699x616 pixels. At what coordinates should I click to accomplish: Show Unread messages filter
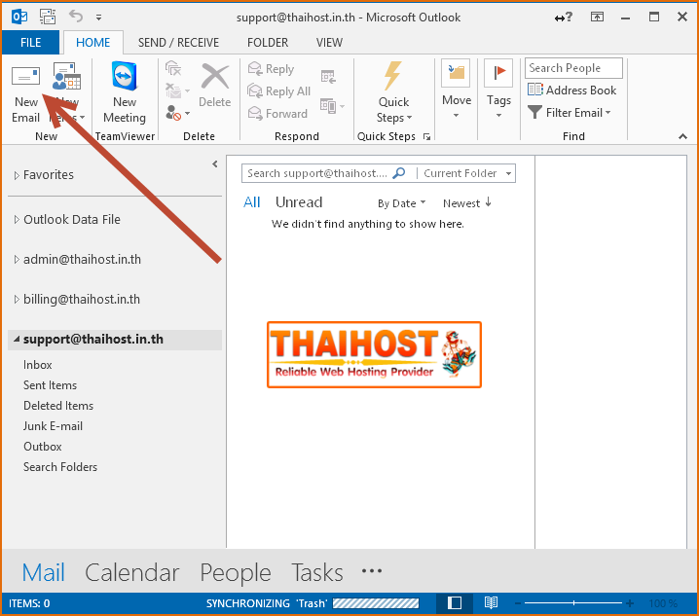[299, 202]
